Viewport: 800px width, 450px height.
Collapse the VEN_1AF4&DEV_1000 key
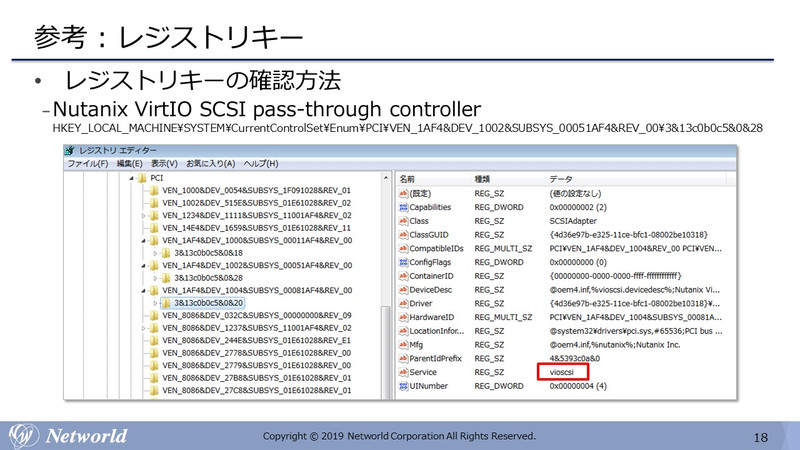(x=143, y=241)
